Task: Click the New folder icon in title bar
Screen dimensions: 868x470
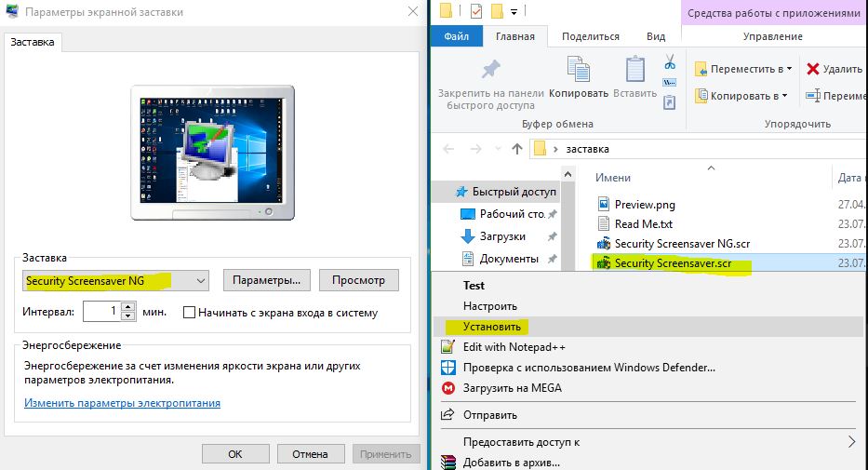Action: (x=497, y=10)
